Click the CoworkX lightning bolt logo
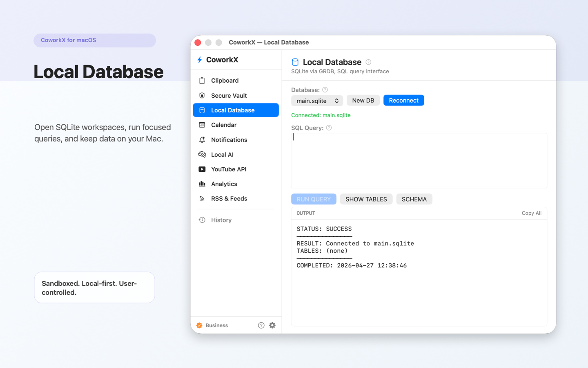The width and height of the screenshot is (588, 368). [200, 60]
